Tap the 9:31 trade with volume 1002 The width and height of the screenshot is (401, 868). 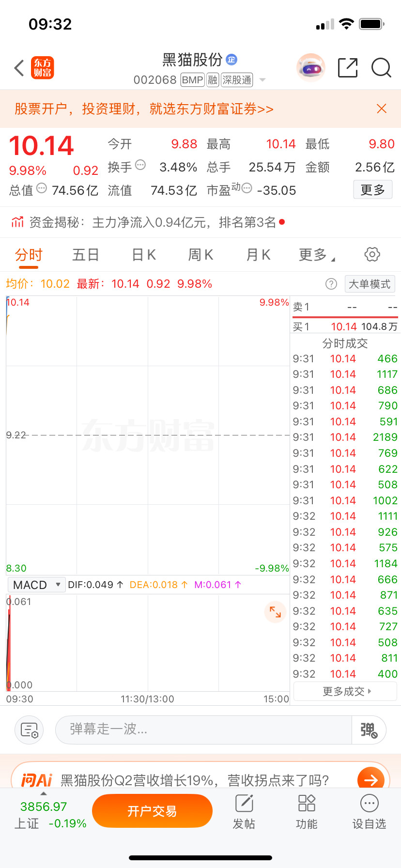coord(345,500)
